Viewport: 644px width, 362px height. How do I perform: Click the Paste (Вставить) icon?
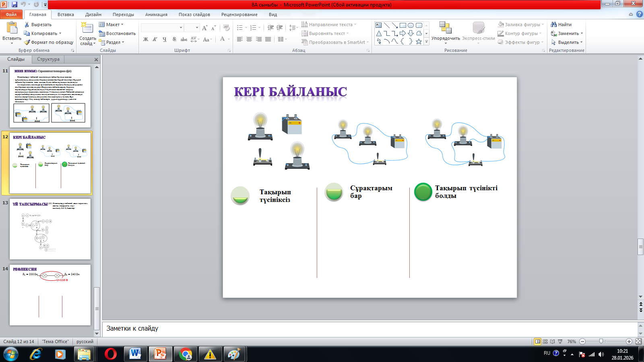[12, 28]
